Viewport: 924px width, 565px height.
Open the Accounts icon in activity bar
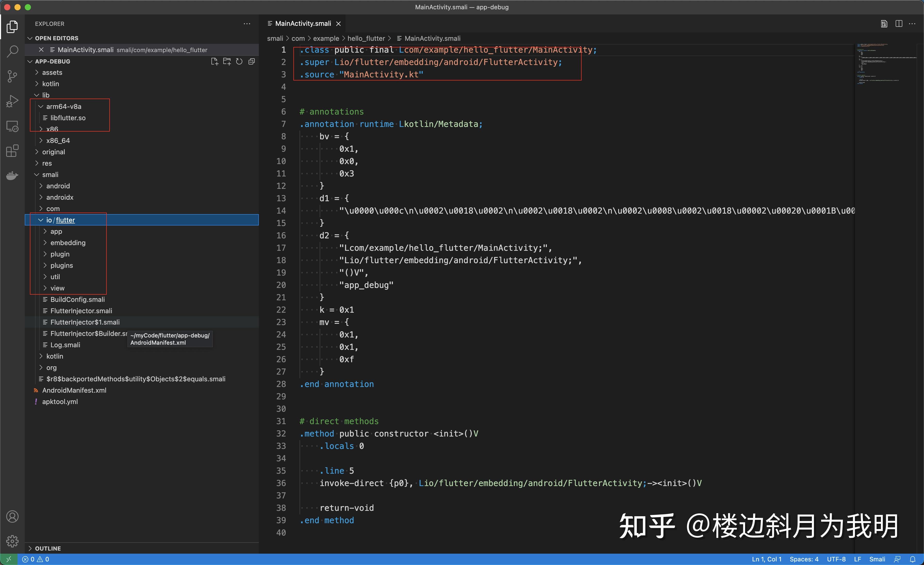tap(12, 516)
